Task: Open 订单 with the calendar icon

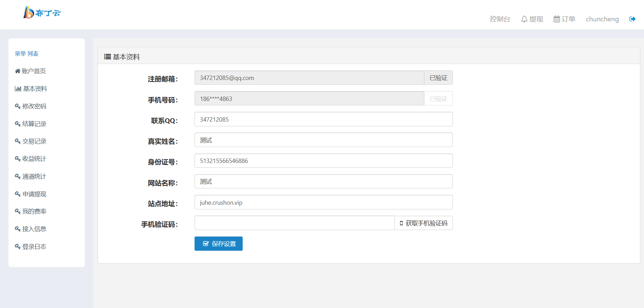Action: (564, 19)
